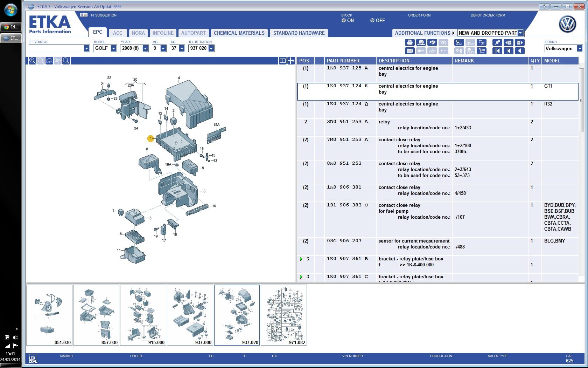Select illustration thumbnail 937-000

[190, 315]
